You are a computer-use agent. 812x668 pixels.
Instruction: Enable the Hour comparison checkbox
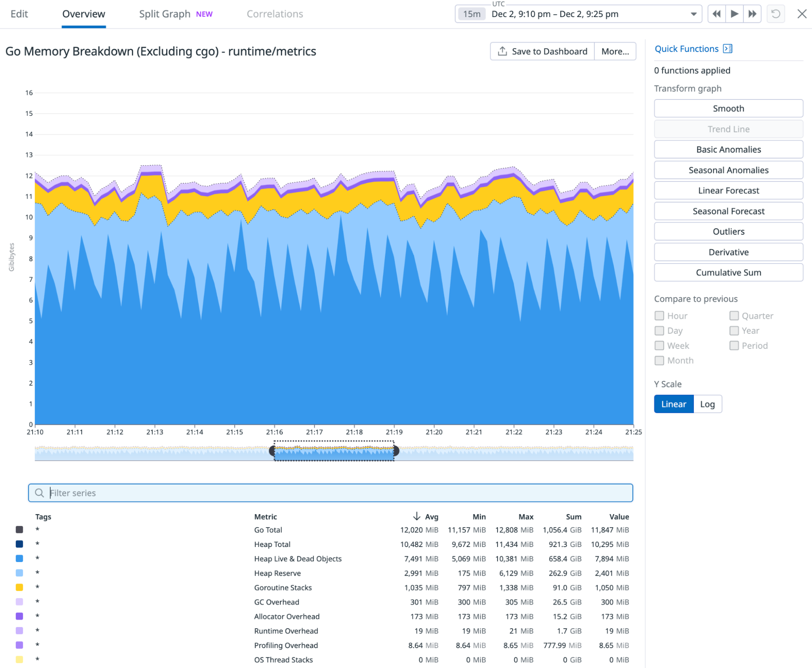tap(659, 316)
